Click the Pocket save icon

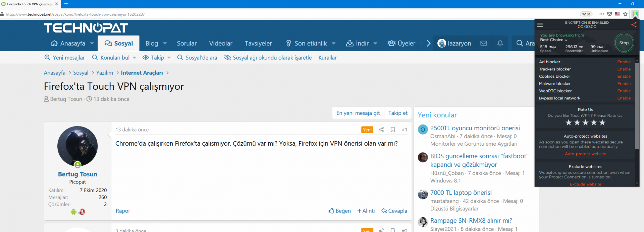(609, 14)
